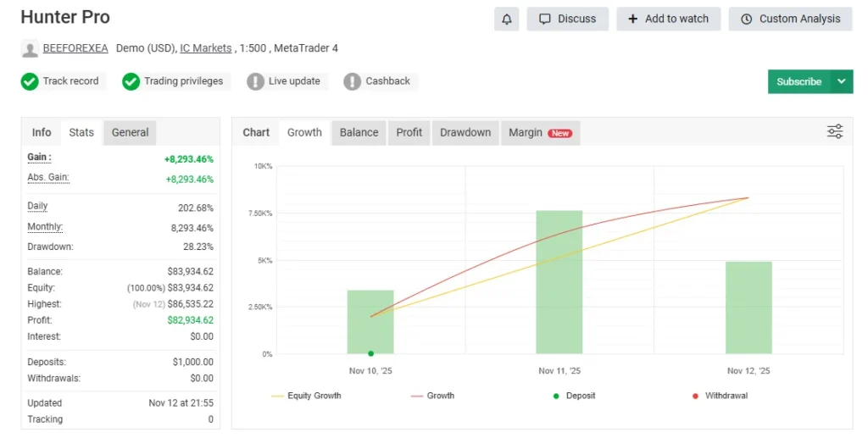Open the chart settings sliders icon
Image resolution: width=868 pixels, height=438 pixels.
[x=835, y=131]
